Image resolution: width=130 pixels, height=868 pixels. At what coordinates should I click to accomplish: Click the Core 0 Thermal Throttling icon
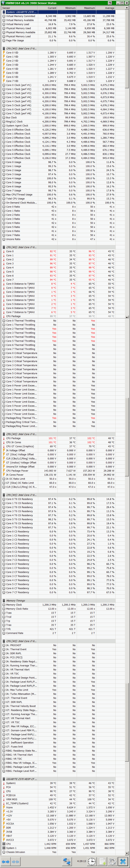point(4,321)
